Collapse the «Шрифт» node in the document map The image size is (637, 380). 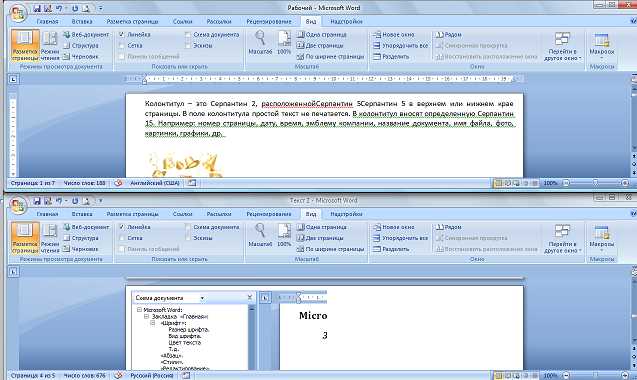click(x=153, y=323)
